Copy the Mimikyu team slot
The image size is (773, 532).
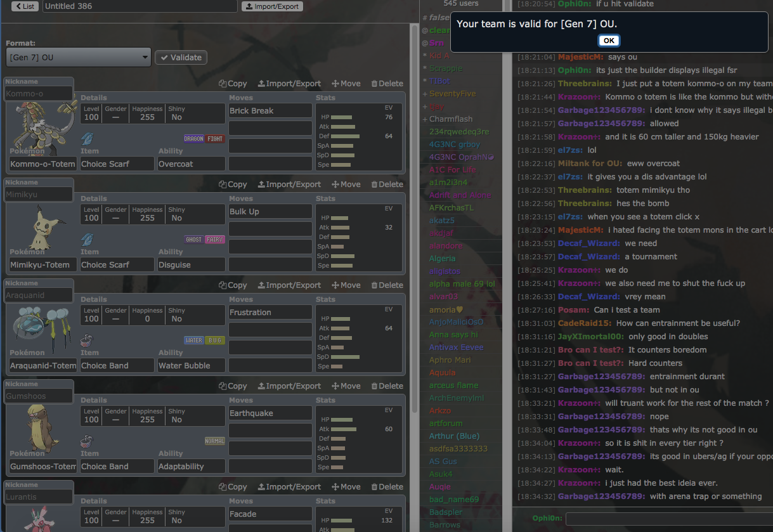point(233,185)
